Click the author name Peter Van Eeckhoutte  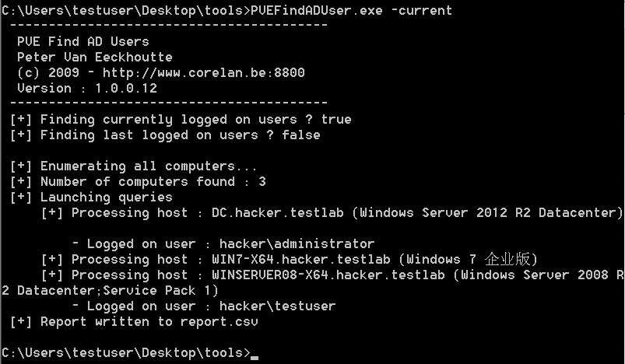(x=94, y=57)
